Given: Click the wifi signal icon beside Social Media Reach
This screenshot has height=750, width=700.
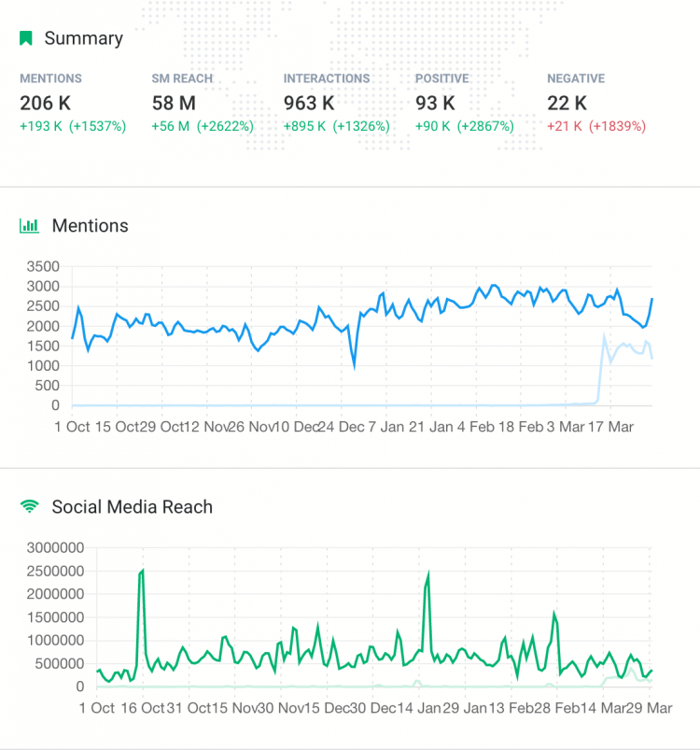Looking at the screenshot, I should [x=29, y=507].
